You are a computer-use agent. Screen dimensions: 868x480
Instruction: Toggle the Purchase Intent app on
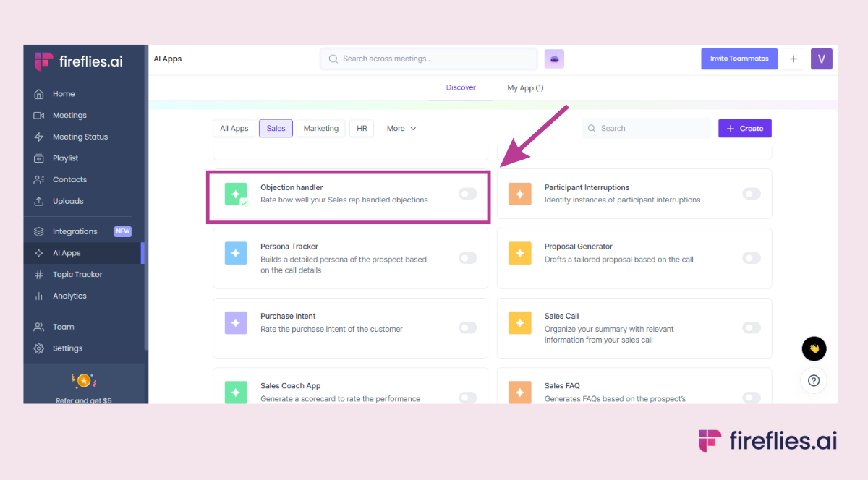pyautogui.click(x=467, y=328)
